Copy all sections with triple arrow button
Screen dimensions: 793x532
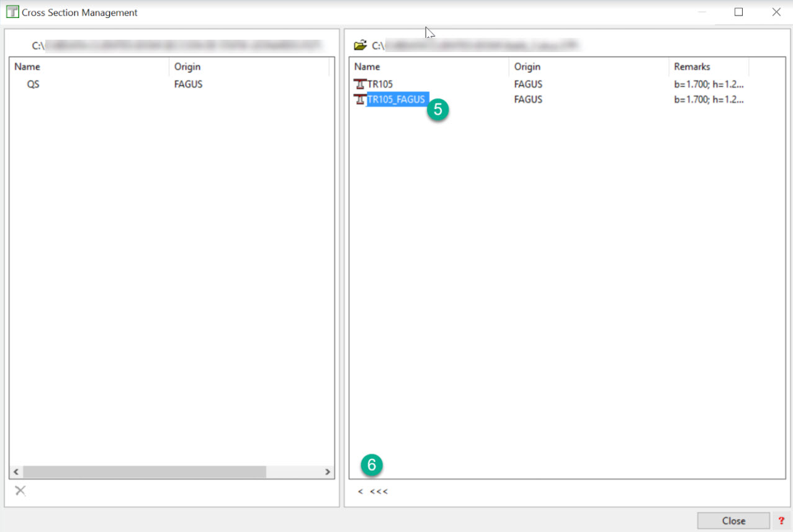click(x=379, y=492)
